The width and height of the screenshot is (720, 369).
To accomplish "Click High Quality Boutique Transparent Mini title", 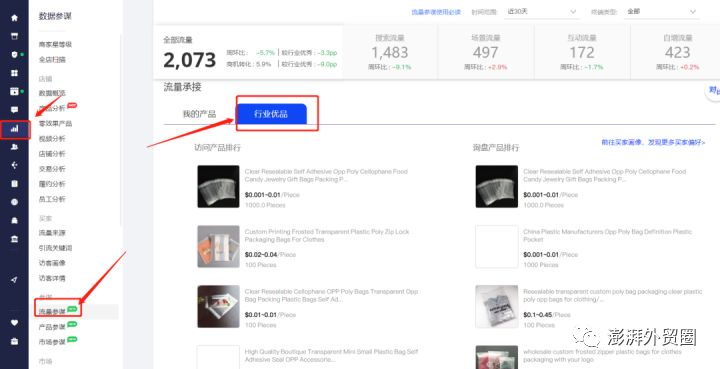I will tap(332, 356).
